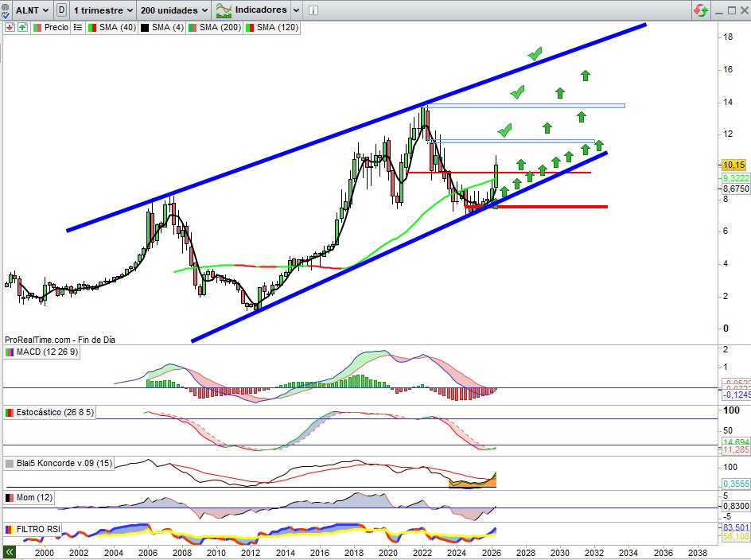The height and width of the screenshot is (560, 751).
Task: Click the 2038 label on time axis
Action: click(x=698, y=552)
